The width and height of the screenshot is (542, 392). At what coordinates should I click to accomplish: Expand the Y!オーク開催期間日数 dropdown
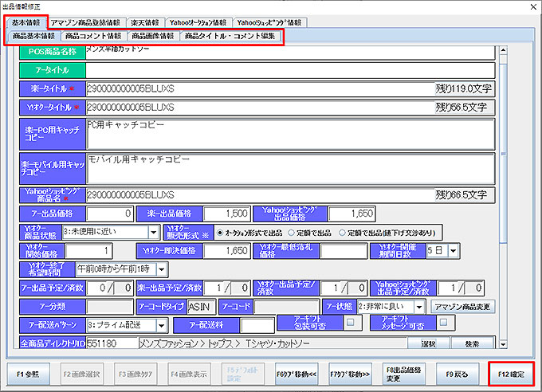(x=453, y=251)
